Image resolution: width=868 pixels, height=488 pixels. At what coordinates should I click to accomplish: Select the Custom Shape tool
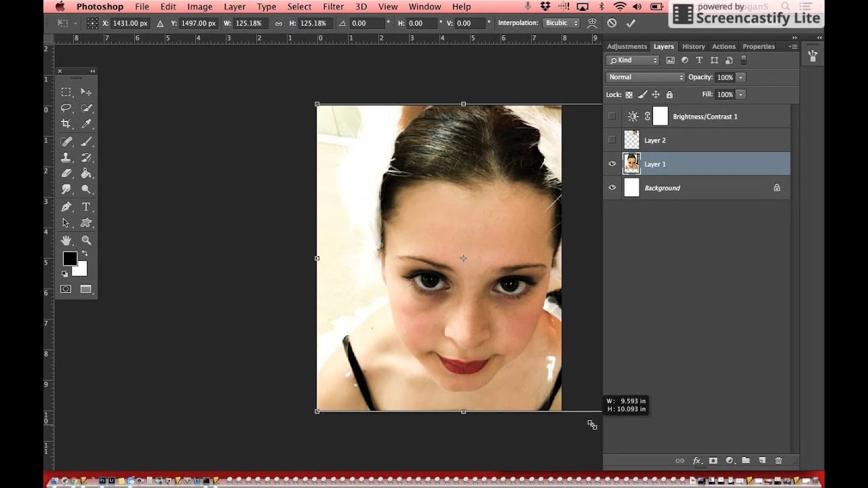[86, 223]
